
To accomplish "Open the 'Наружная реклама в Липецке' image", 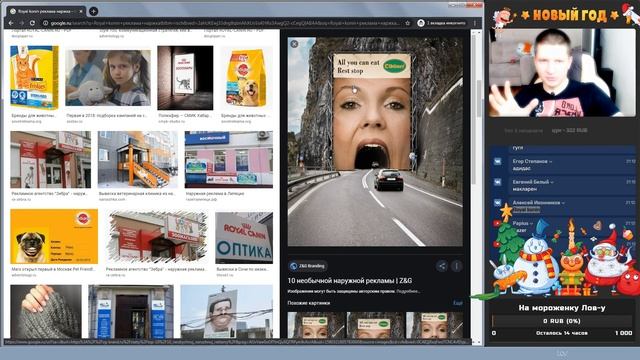I will [229, 160].
